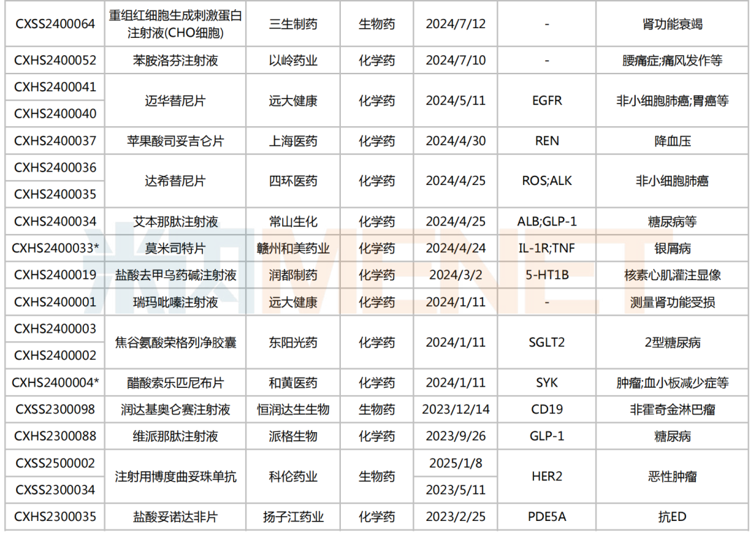Select cell CXSS2300098
Viewport: 756px width, 535px height.
click(55, 409)
